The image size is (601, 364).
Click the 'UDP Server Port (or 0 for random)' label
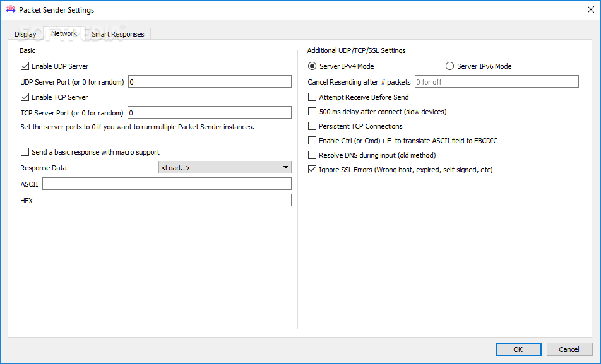72,82
